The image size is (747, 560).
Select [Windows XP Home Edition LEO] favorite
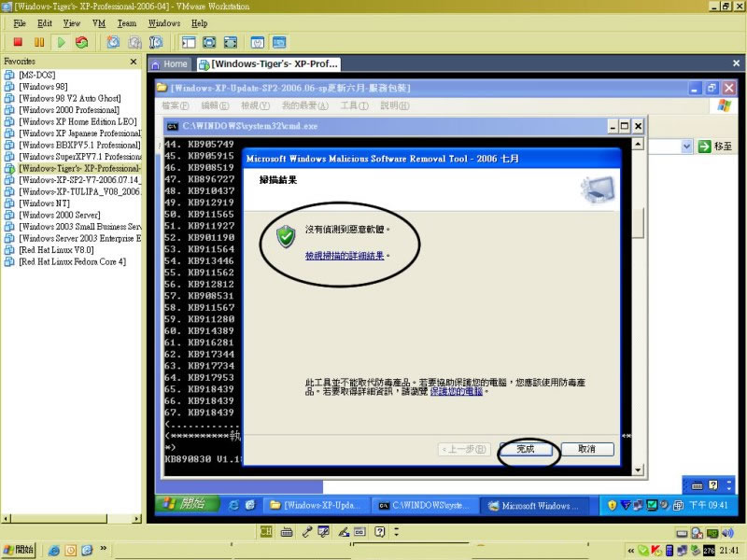pyautogui.click(x=78, y=121)
